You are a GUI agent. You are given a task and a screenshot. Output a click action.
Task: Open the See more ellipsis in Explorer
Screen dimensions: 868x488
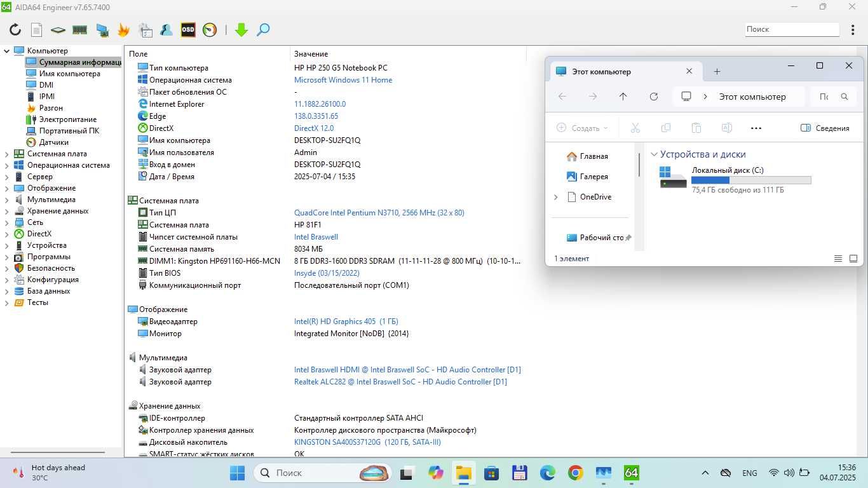point(756,128)
